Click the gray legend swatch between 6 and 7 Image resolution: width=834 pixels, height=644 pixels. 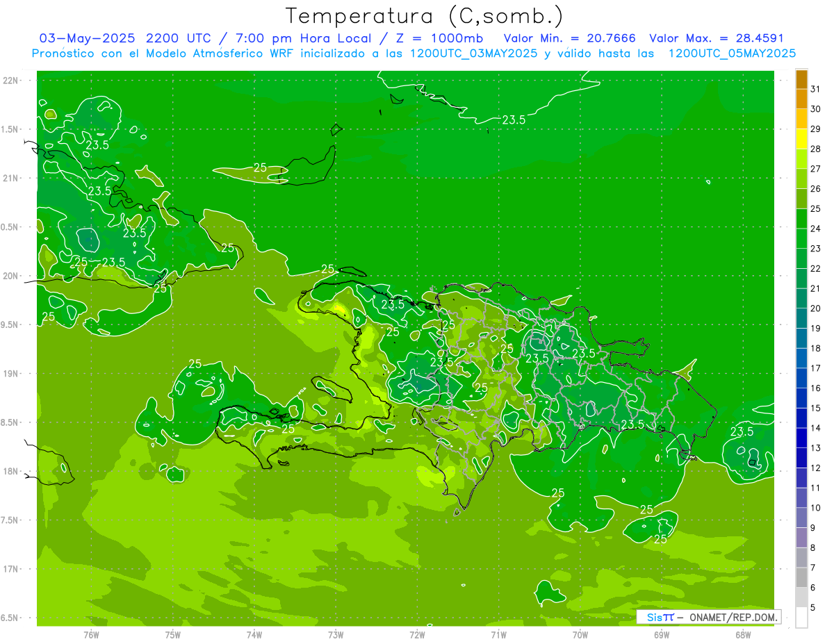pos(801,577)
